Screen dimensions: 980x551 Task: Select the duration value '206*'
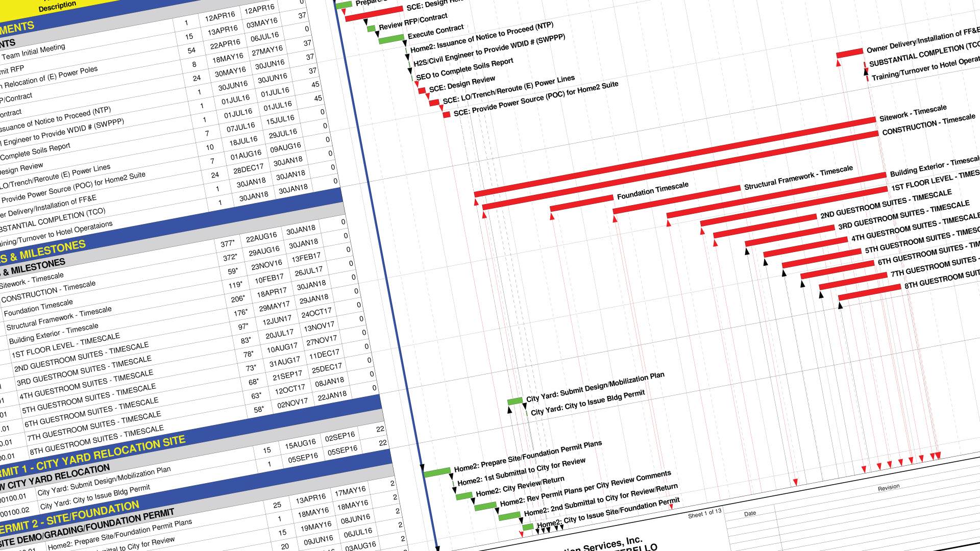point(238,299)
